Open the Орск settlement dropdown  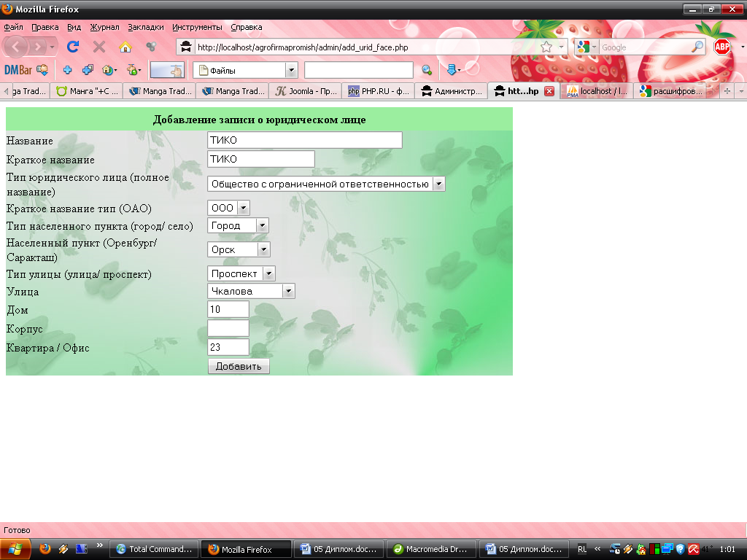pos(239,249)
